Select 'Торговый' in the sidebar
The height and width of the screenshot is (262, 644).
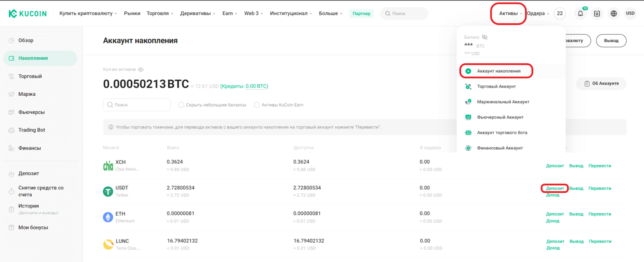click(x=40, y=76)
